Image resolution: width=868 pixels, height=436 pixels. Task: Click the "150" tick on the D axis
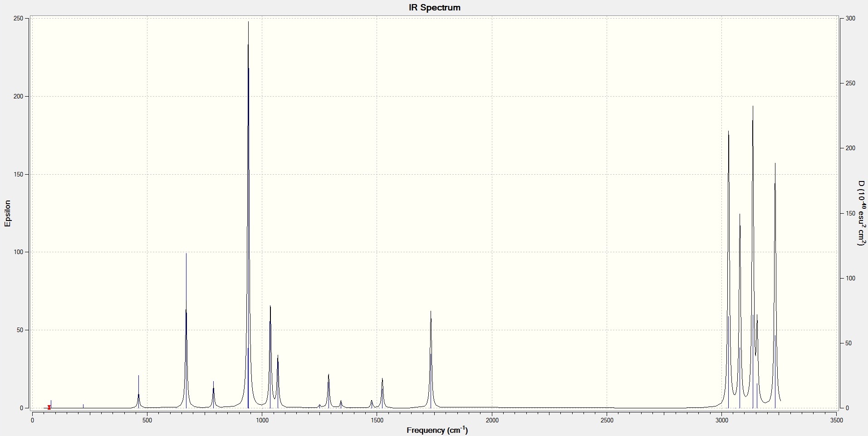pos(850,214)
